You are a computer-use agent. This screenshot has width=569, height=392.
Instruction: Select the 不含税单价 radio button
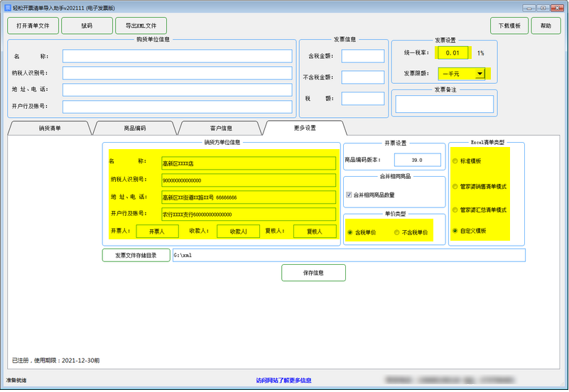397,232
